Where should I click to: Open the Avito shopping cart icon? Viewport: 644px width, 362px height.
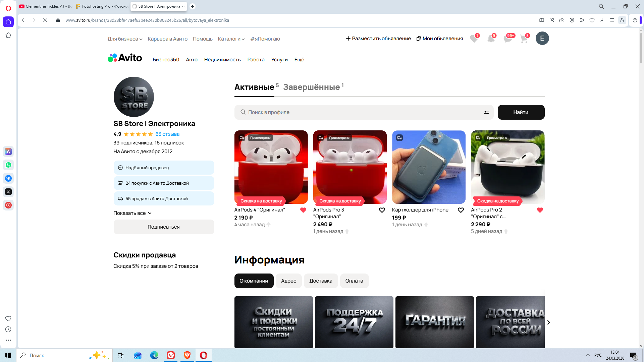coord(524,39)
